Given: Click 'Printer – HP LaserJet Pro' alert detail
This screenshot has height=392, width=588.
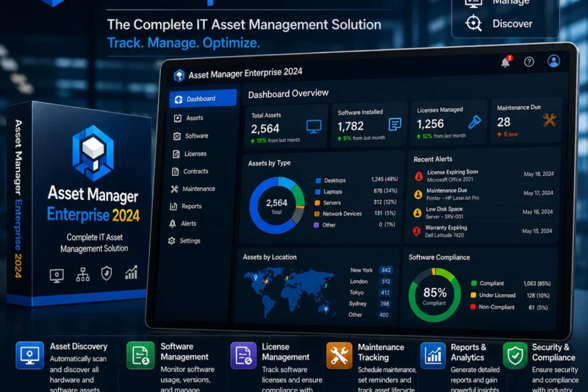Looking at the screenshot, I should [x=453, y=198].
